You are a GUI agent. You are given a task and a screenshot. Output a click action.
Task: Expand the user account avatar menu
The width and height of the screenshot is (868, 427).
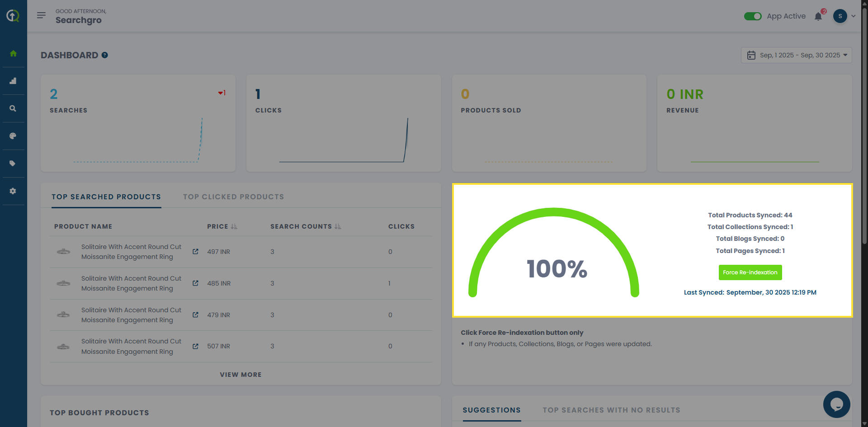coord(844,16)
